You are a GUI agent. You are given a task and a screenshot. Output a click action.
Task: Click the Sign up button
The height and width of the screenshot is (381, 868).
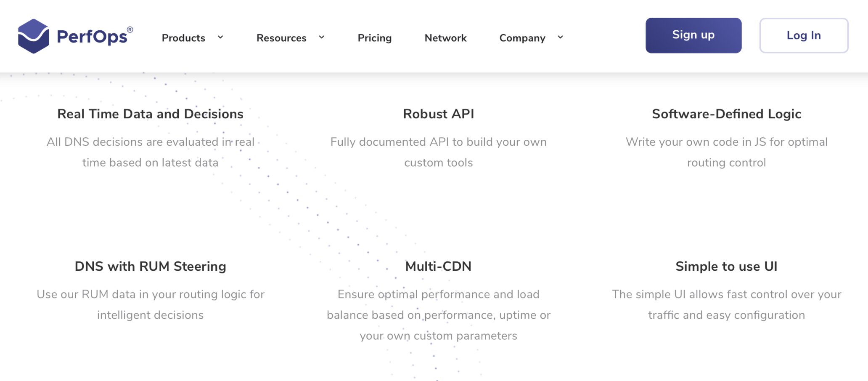tap(693, 35)
